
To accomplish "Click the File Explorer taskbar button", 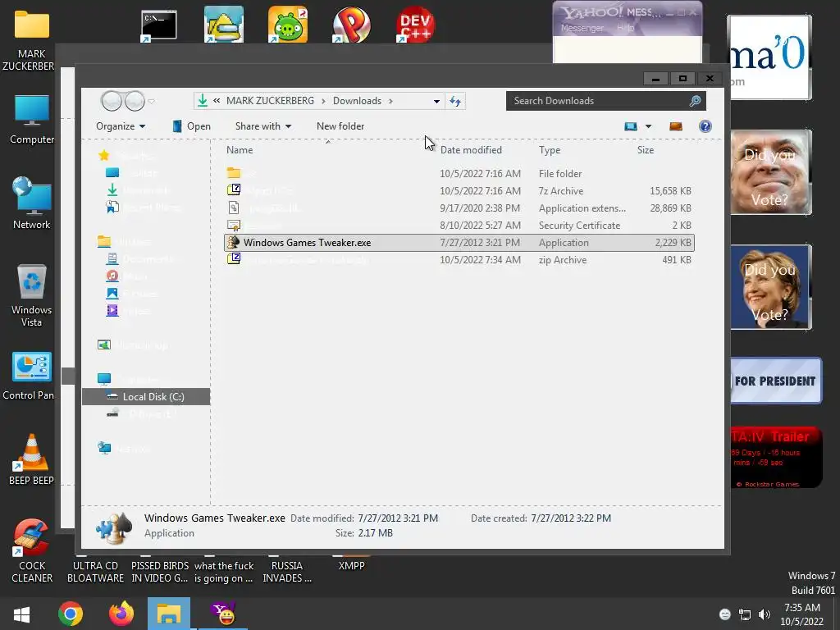I will click(x=169, y=614).
